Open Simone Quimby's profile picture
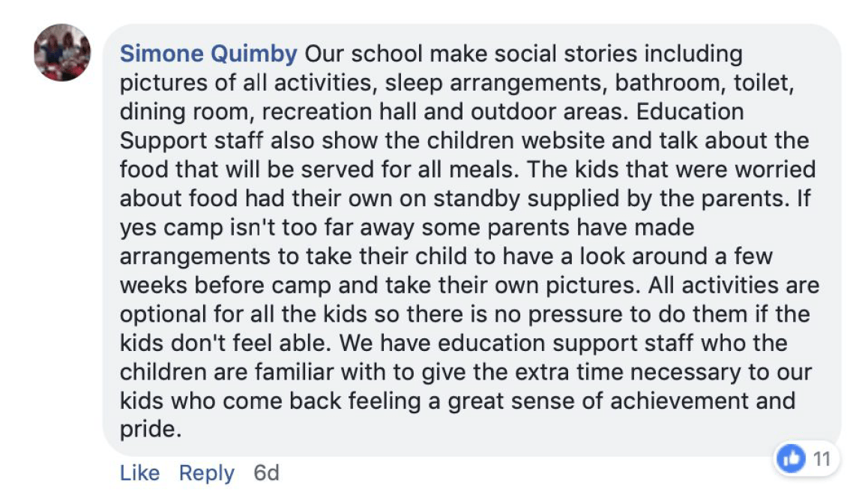The image size is (868, 501). (x=62, y=52)
